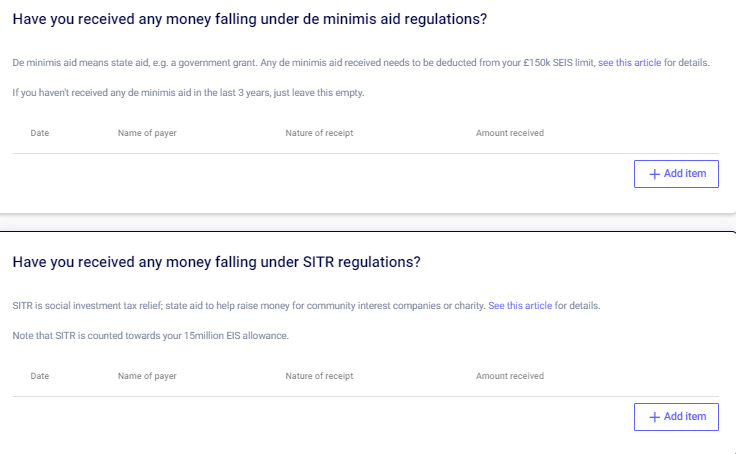Click Name of payer header in de minimis table
The width and height of the screenshot is (736, 454).
coord(147,133)
